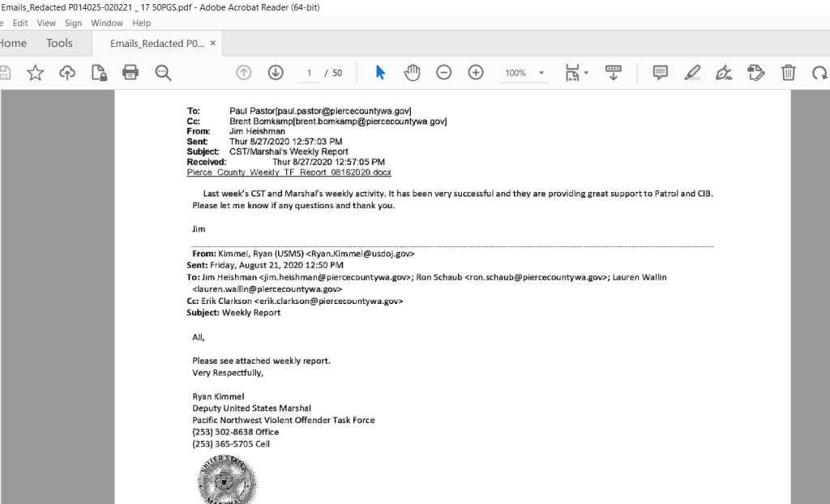Zoom in with the plus button
The image size is (830, 504).
click(476, 73)
